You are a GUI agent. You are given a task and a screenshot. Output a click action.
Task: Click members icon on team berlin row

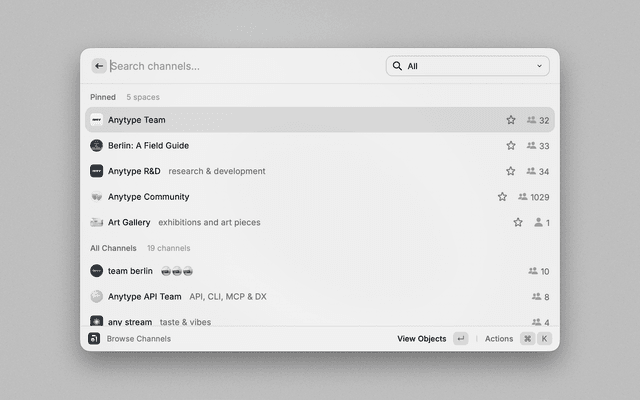click(533, 271)
